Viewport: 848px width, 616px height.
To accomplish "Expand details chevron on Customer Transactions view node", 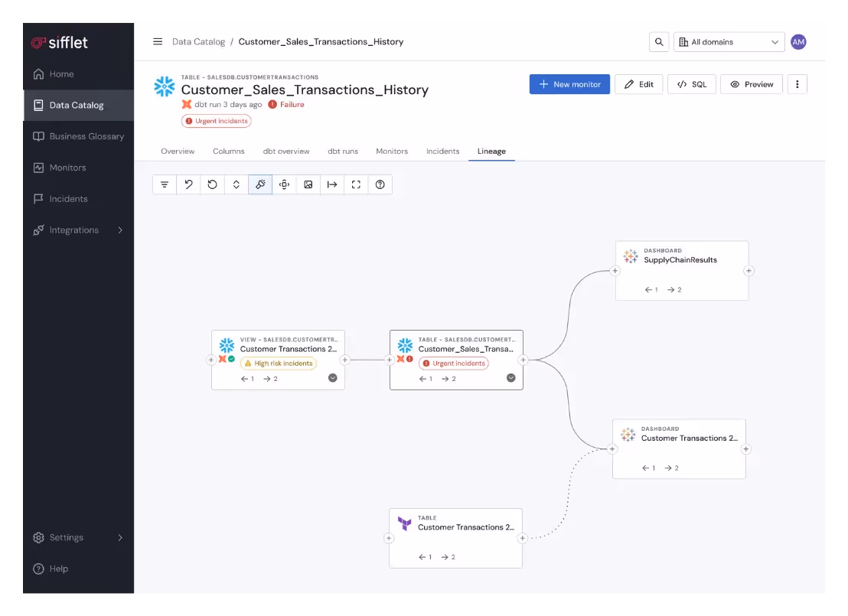I will 333,378.
